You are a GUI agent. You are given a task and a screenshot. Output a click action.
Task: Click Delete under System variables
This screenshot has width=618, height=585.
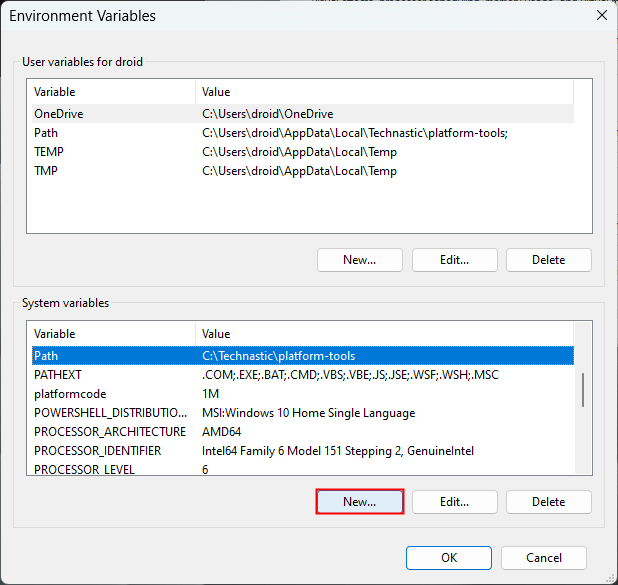click(548, 502)
